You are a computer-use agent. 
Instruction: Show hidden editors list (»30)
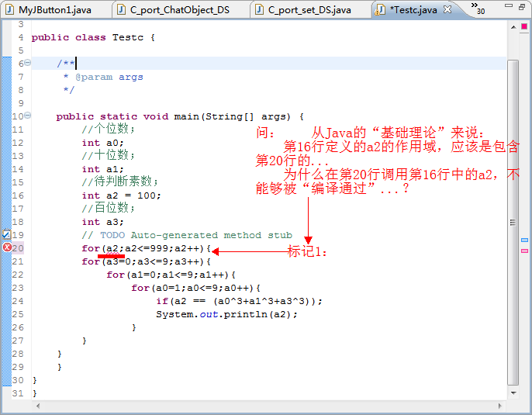pos(477,10)
